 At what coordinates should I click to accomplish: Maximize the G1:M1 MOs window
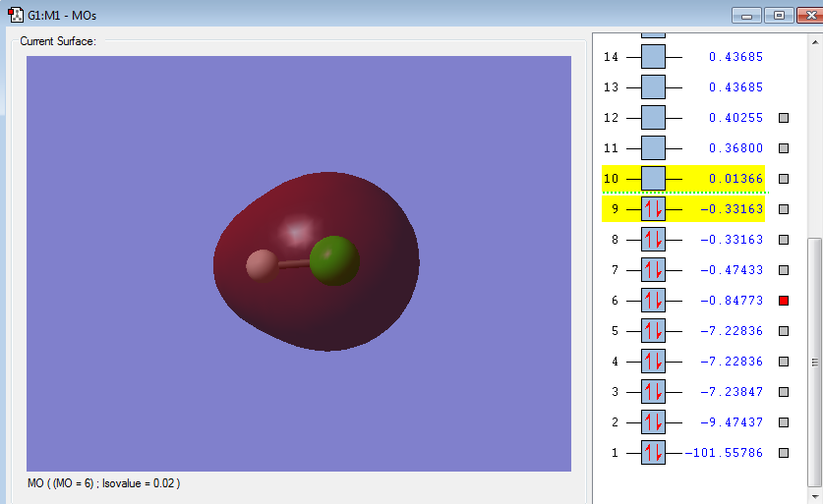779,15
